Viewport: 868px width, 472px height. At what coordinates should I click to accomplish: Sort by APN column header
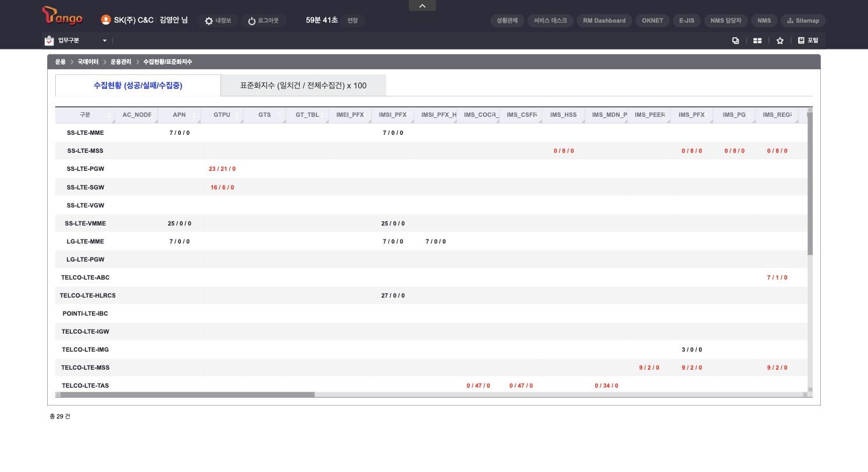pos(179,115)
